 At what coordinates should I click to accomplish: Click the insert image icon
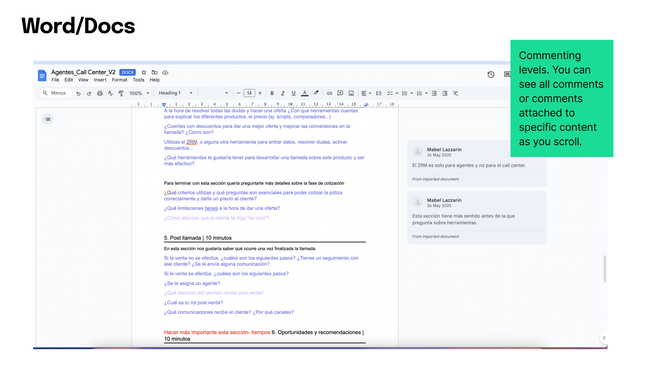351,94
